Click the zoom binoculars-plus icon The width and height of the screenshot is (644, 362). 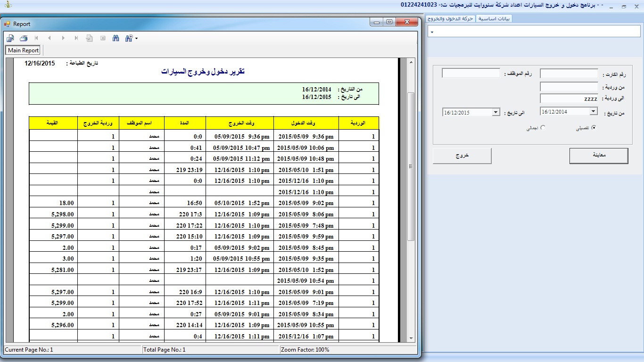tap(129, 38)
